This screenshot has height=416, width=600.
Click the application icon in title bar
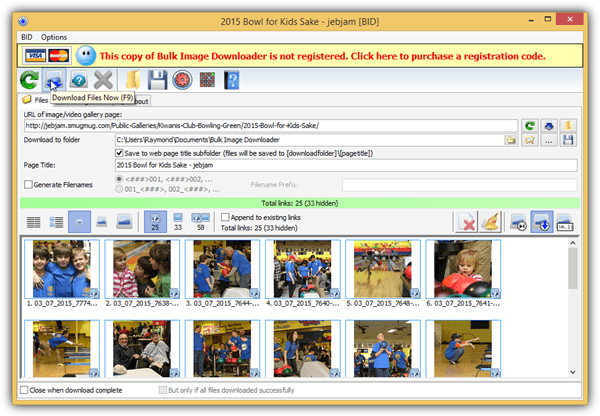tap(23, 21)
